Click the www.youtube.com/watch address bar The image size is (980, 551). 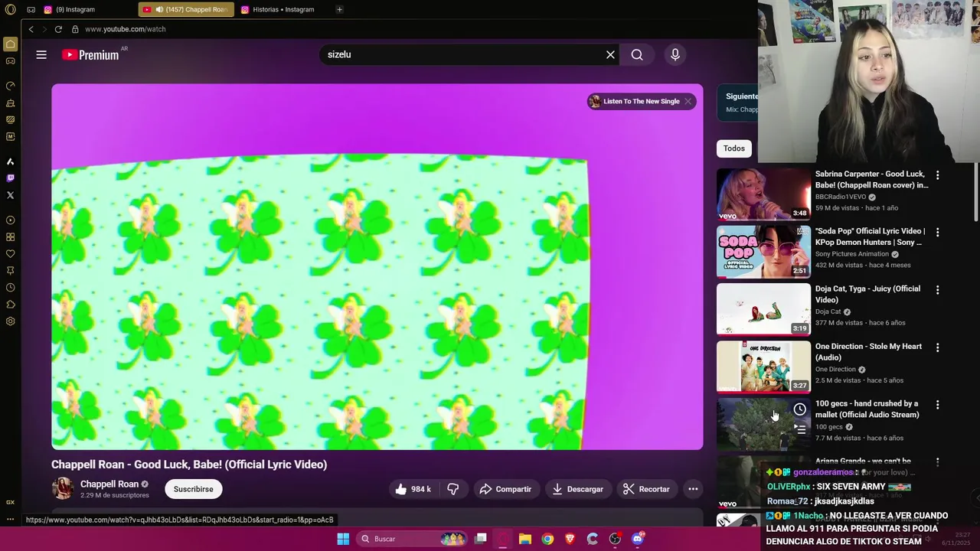coord(126,29)
